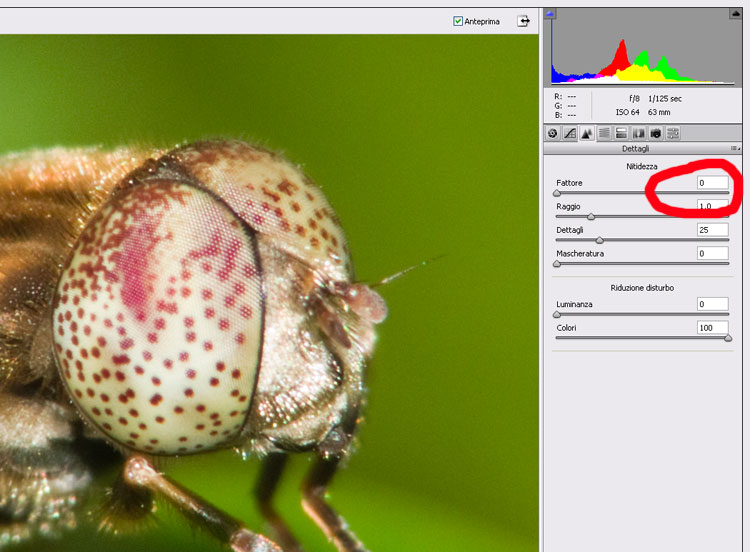750x552 pixels.
Task: Open the HSL / Grayscale tab icon
Action: click(604, 133)
